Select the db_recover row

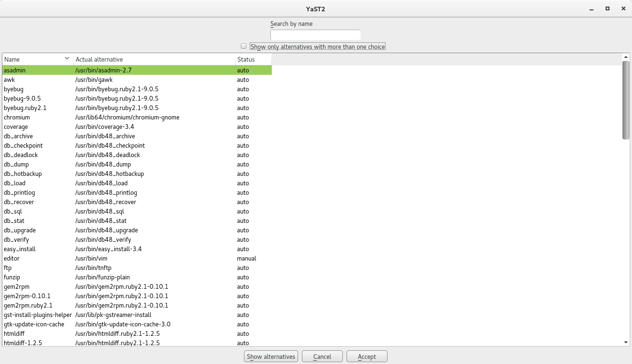point(137,202)
